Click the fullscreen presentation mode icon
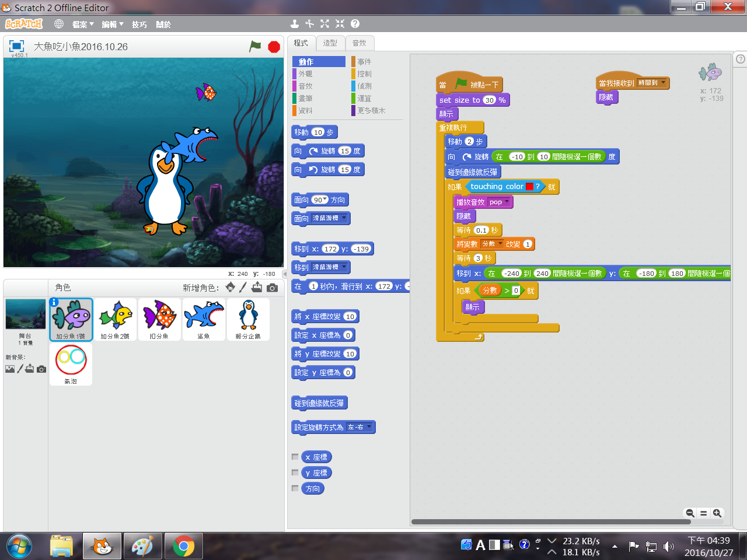747x560 pixels. [16, 46]
